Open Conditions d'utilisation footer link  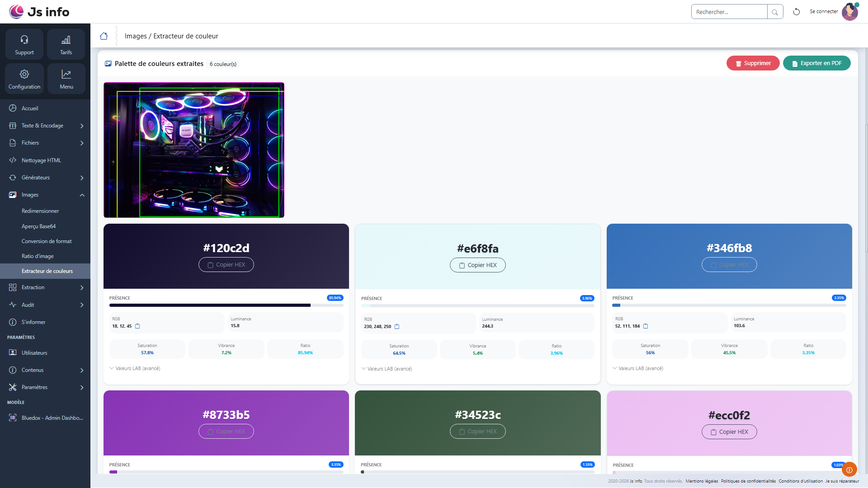point(801,481)
